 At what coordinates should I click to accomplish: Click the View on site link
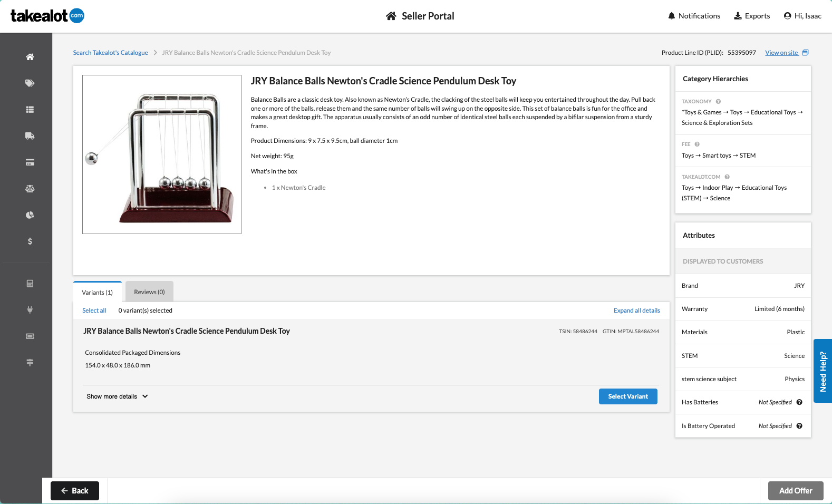point(781,53)
